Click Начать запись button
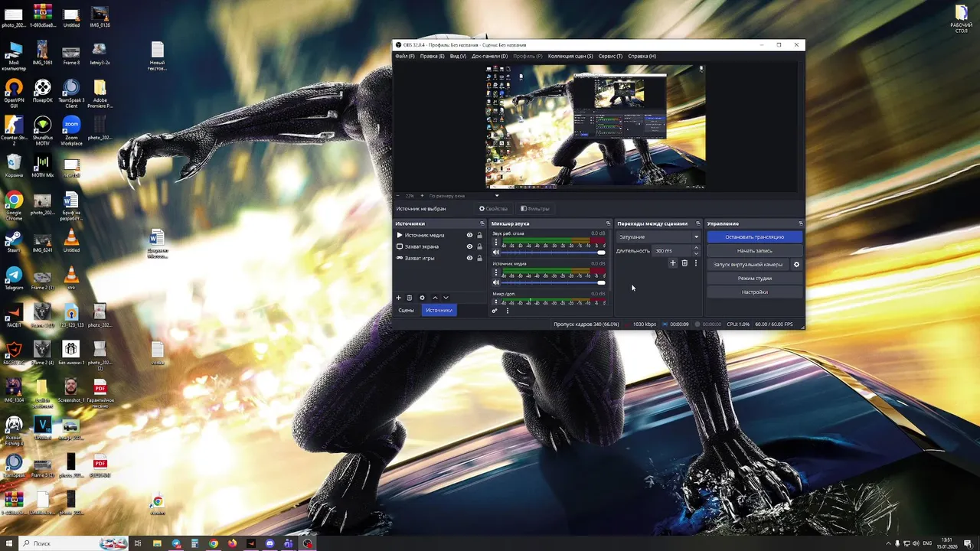This screenshot has width=980, height=551. (754, 251)
